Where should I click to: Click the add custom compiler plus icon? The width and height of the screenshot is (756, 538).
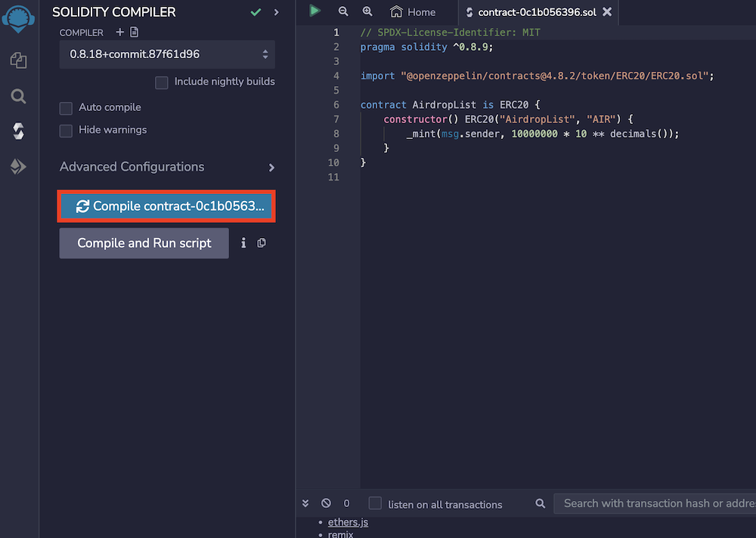coord(119,32)
